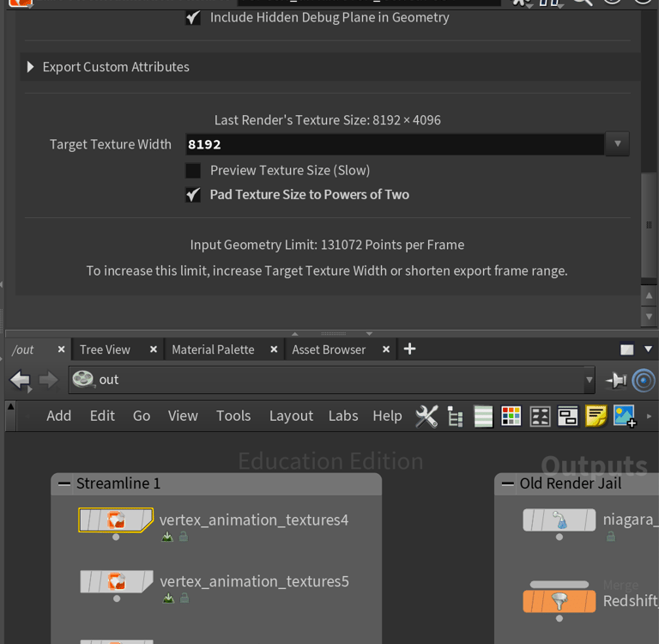Open the Add menu
Screen dimensions: 659x644
coord(59,416)
